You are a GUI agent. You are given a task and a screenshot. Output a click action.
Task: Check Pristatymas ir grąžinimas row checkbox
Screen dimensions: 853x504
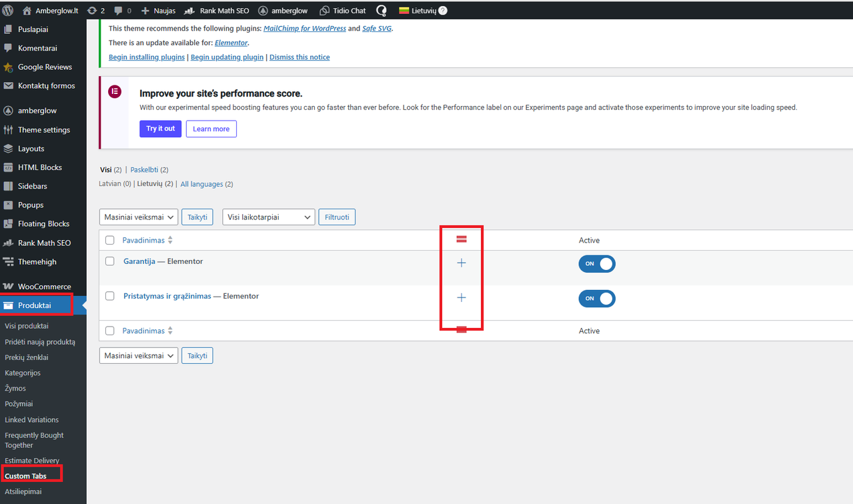point(110,296)
